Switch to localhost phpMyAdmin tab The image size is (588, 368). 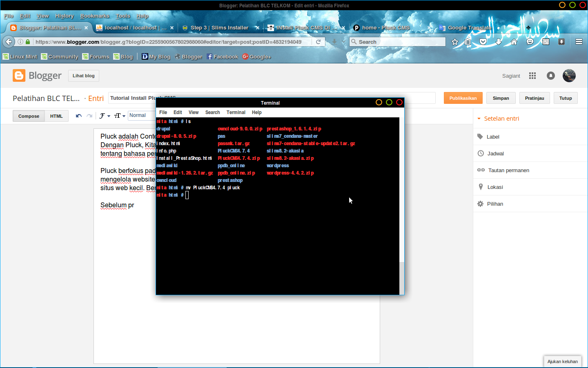135,28
